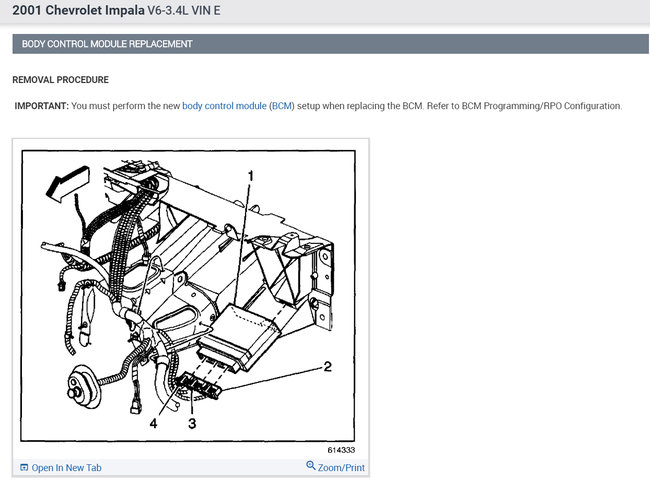Click the Open In New Tab icon
The image size is (650, 481).
pos(24,467)
